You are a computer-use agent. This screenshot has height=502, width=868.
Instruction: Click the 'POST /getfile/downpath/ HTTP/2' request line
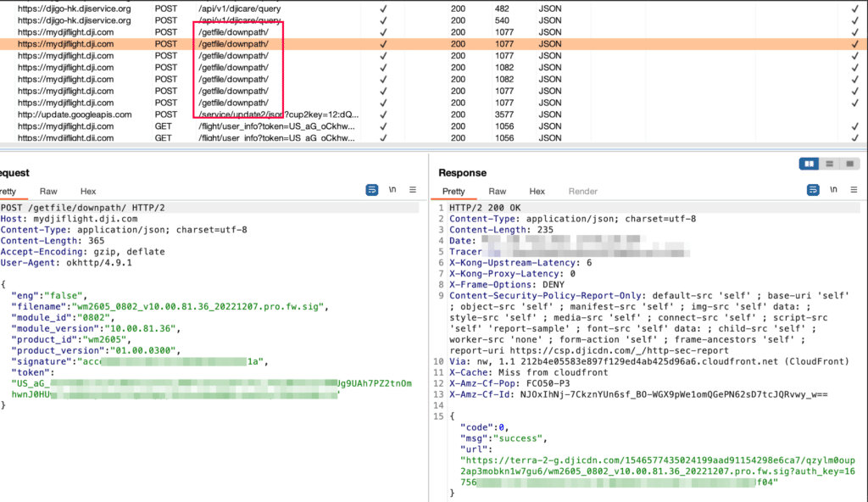click(82, 208)
